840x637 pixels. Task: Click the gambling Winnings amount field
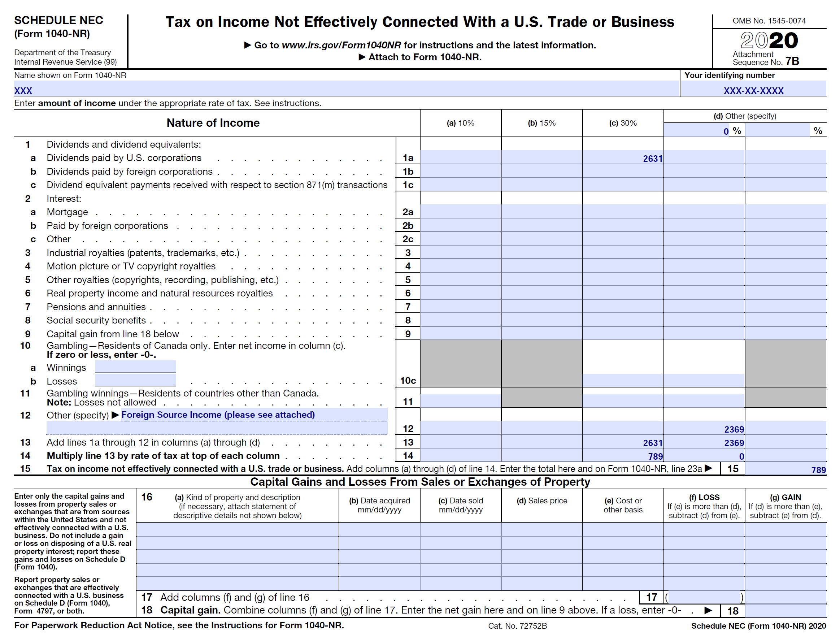(x=136, y=367)
